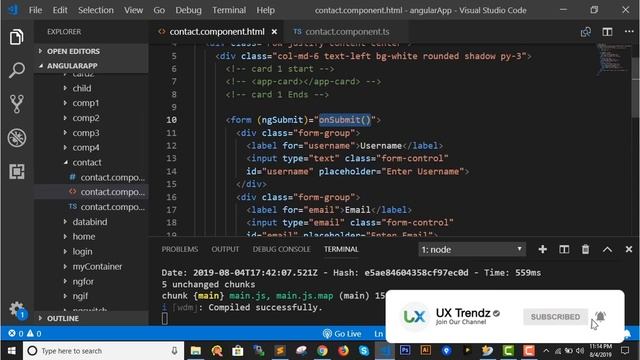Open the Help menu
Image resolution: width=640 pixels, height=360 pixels.
click(x=265, y=10)
